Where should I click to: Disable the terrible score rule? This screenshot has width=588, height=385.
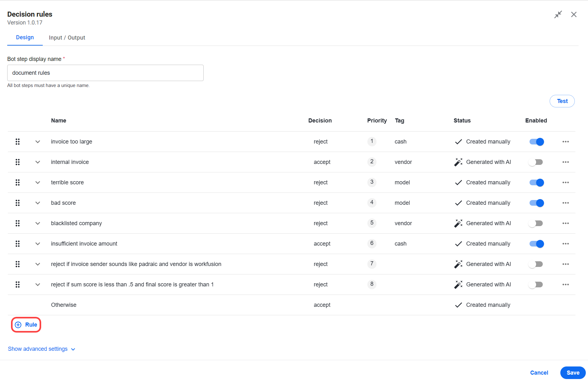click(537, 182)
